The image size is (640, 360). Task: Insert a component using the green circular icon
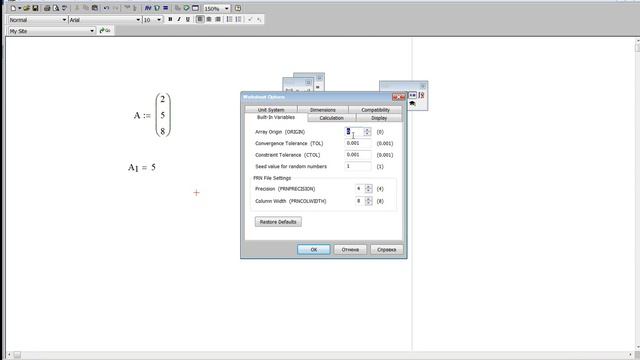point(186,8)
